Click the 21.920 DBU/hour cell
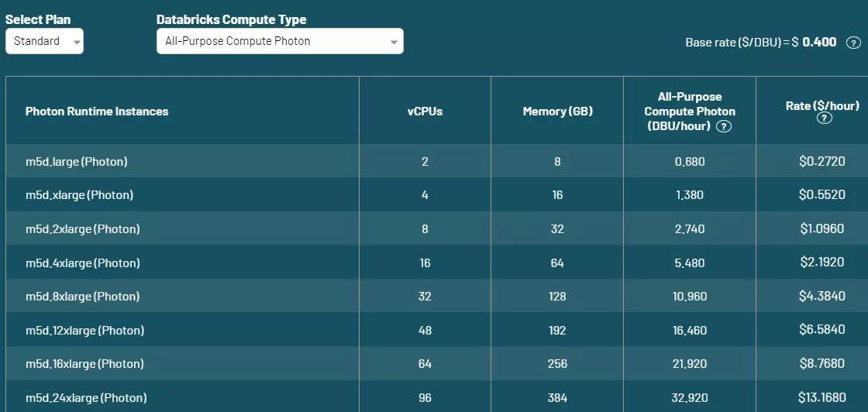868x412 pixels. pyautogui.click(x=690, y=364)
